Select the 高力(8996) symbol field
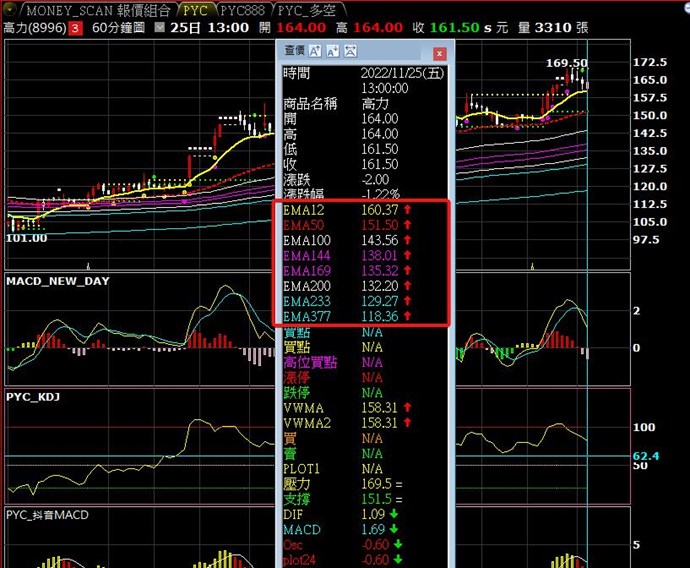 point(35,28)
